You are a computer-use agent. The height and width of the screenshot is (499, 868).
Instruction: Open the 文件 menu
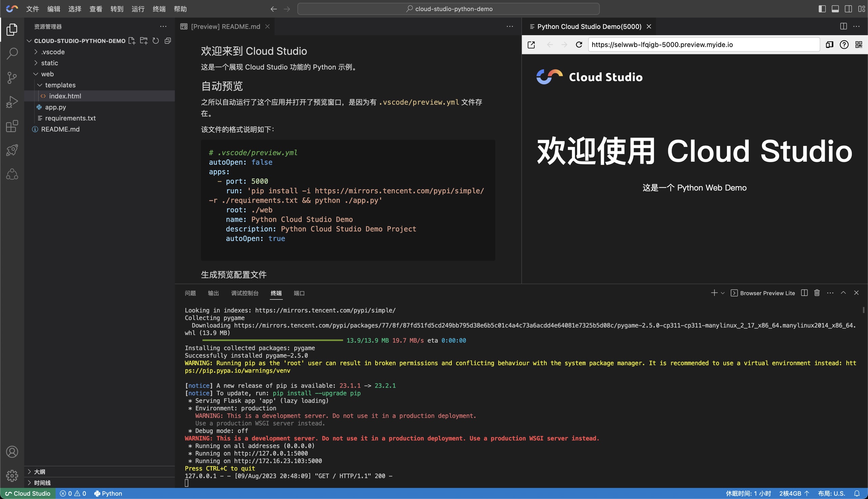(33, 9)
